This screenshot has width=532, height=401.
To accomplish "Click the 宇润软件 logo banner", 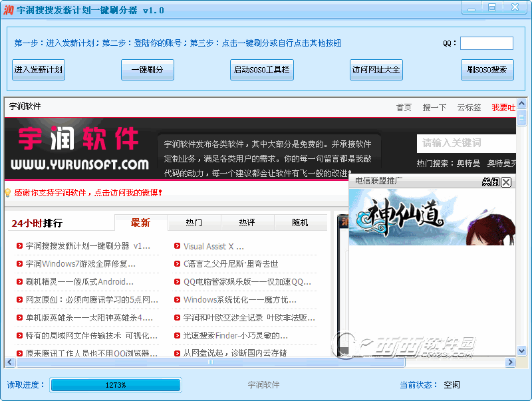I will point(80,149).
